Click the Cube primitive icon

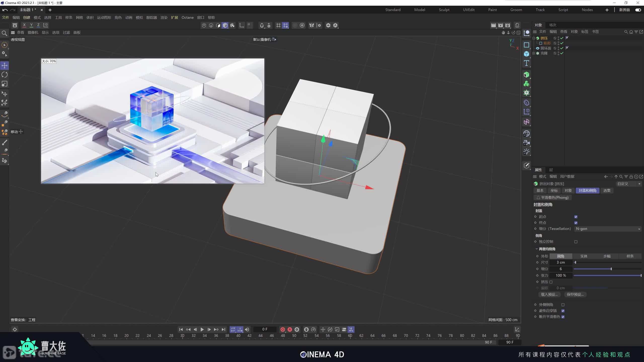pyautogui.click(x=526, y=54)
